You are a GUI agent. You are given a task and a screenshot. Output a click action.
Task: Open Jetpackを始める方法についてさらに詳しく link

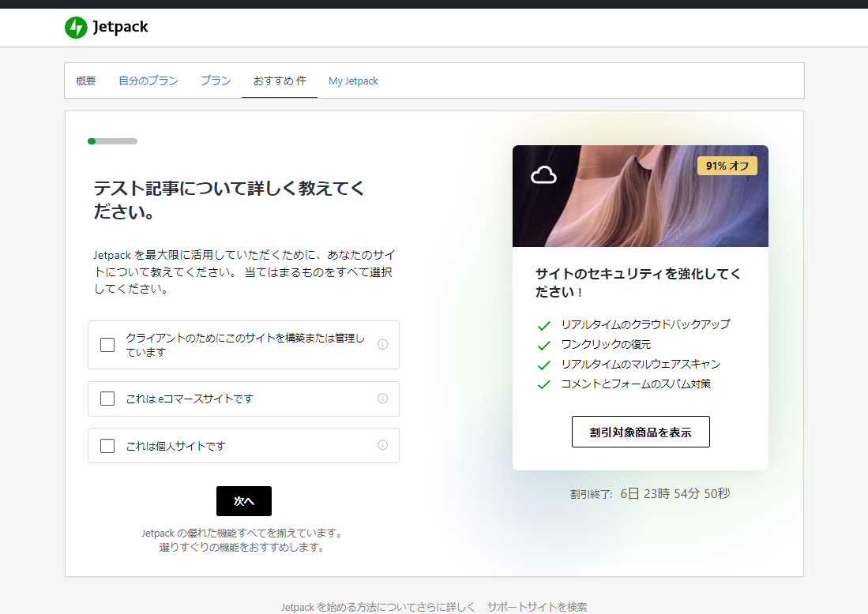point(378,607)
